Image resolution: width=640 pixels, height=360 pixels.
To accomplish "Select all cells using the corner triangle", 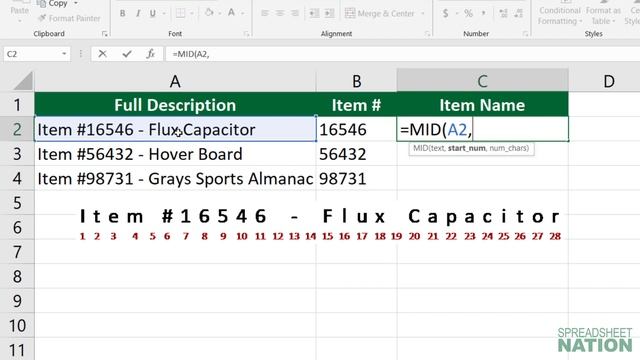I will coord(23,81).
